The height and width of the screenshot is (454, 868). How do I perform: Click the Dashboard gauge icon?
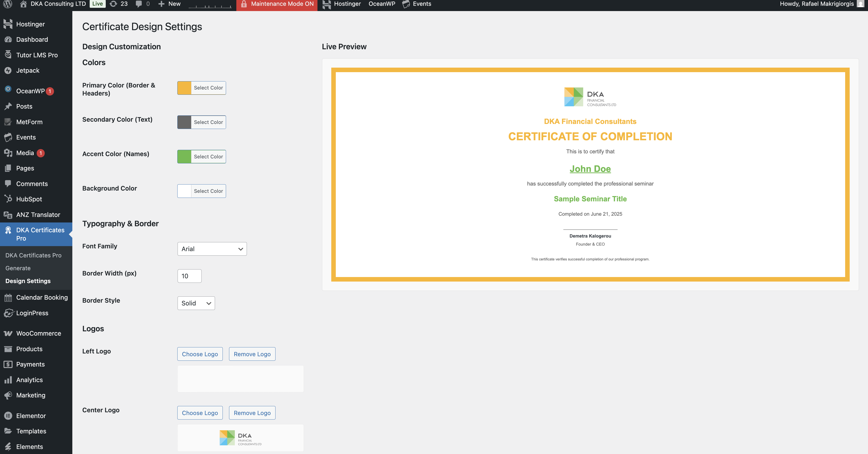(x=8, y=39)
